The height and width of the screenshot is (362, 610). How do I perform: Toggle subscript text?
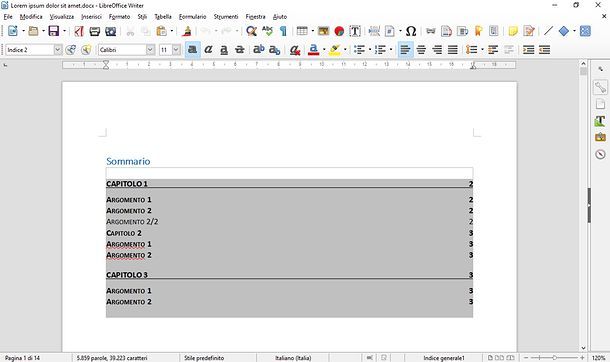(x=275, y=50)
